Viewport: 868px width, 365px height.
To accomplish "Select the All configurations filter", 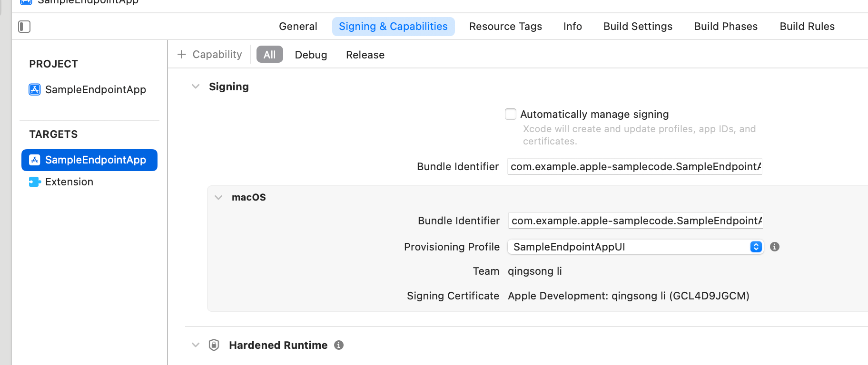I will point(269,55).
